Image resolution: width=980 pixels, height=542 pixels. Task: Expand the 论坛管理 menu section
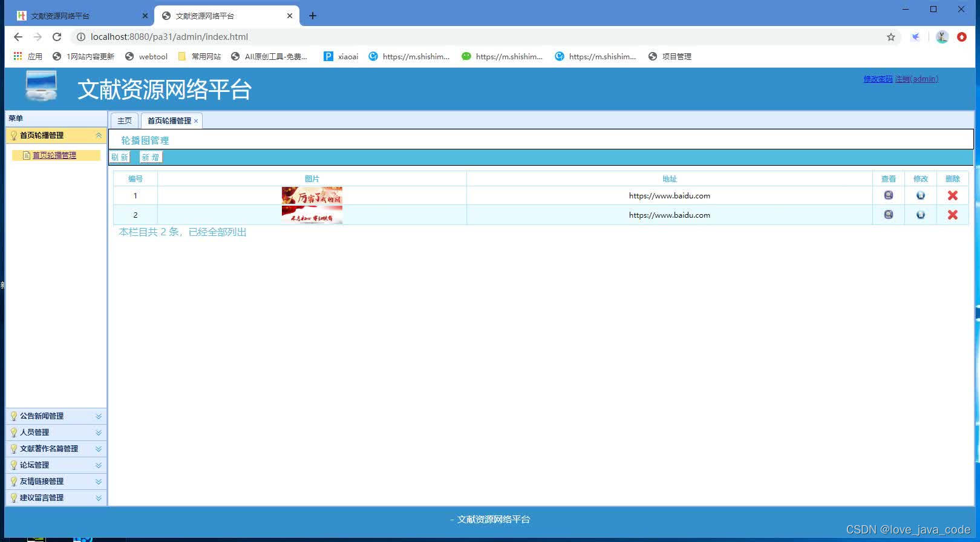point(99,465)
